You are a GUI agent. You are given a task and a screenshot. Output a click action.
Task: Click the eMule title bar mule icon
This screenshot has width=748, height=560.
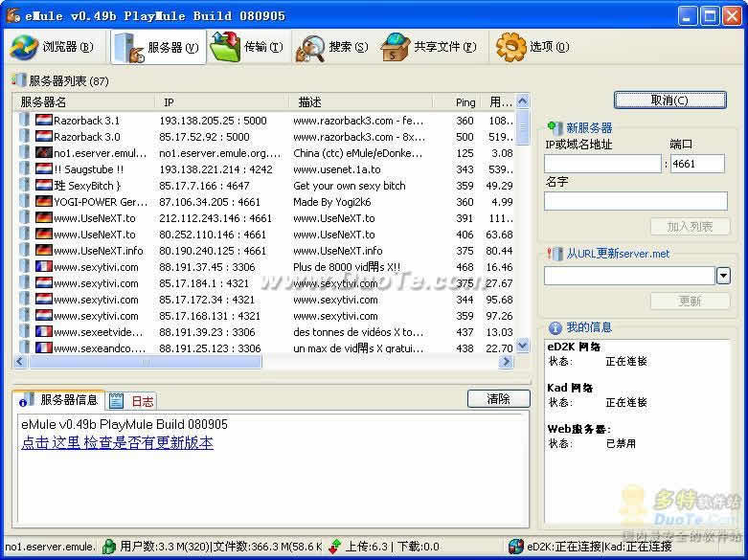tap(12, 15)
